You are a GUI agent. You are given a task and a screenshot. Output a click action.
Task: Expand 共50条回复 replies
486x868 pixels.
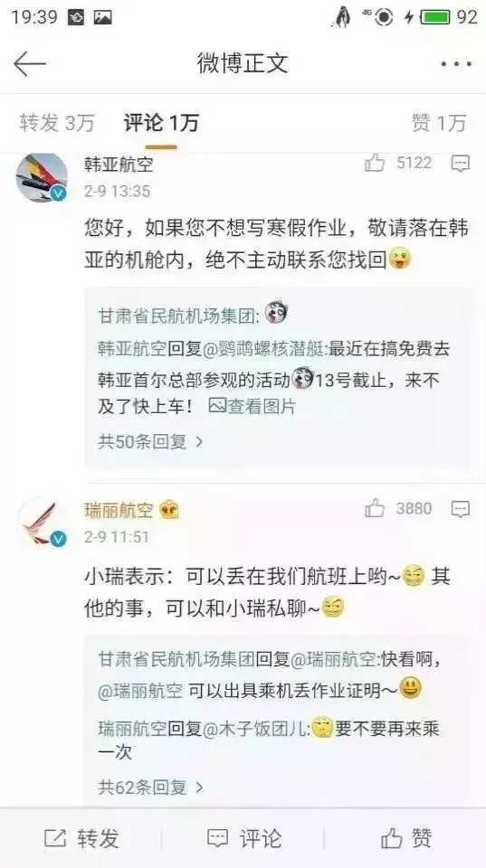[151, 442]
